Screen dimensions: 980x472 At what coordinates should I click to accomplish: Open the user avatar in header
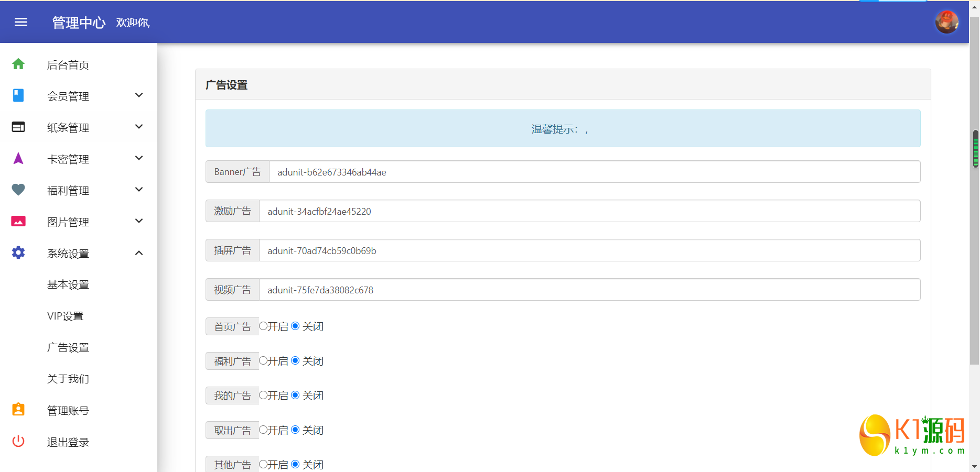(946, 22)
